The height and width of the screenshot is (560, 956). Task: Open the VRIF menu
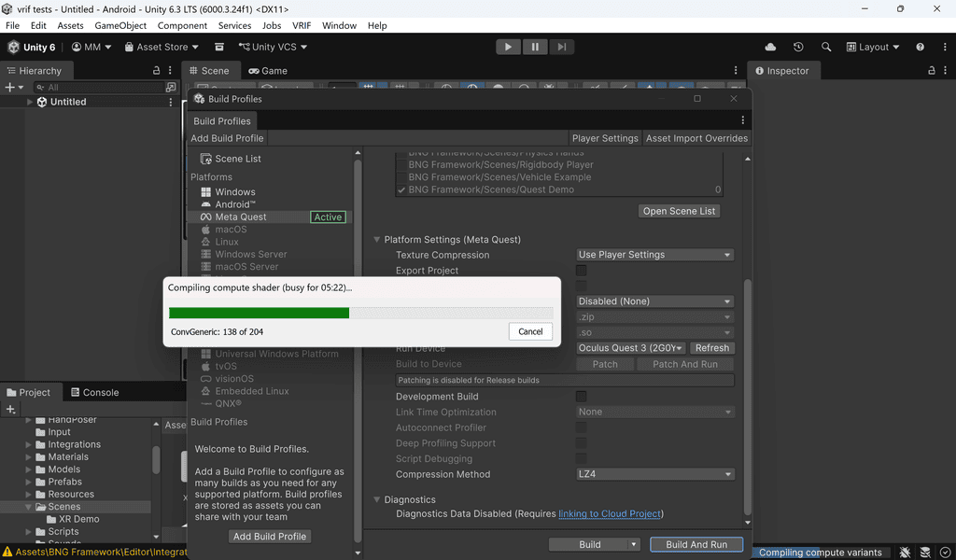click(302, 25)
